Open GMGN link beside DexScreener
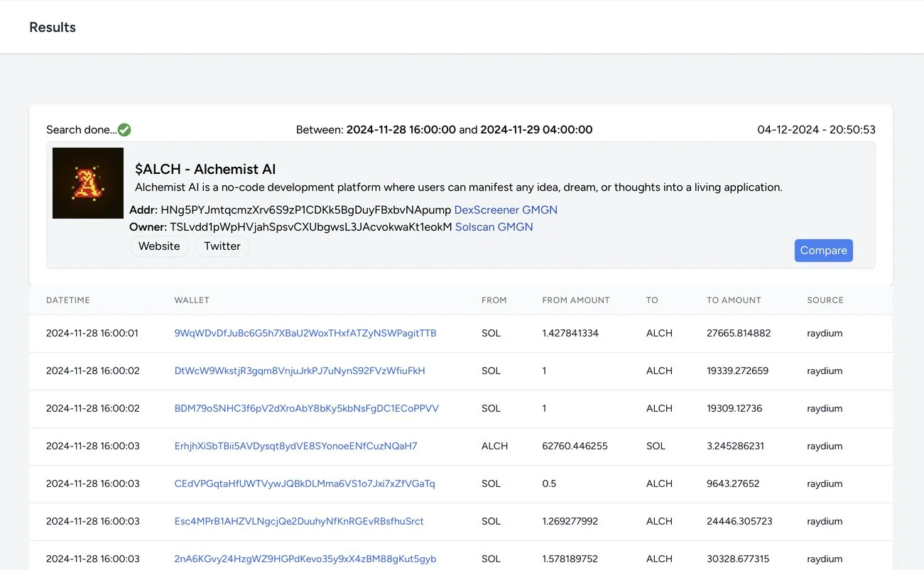 (x=540, y=210)
